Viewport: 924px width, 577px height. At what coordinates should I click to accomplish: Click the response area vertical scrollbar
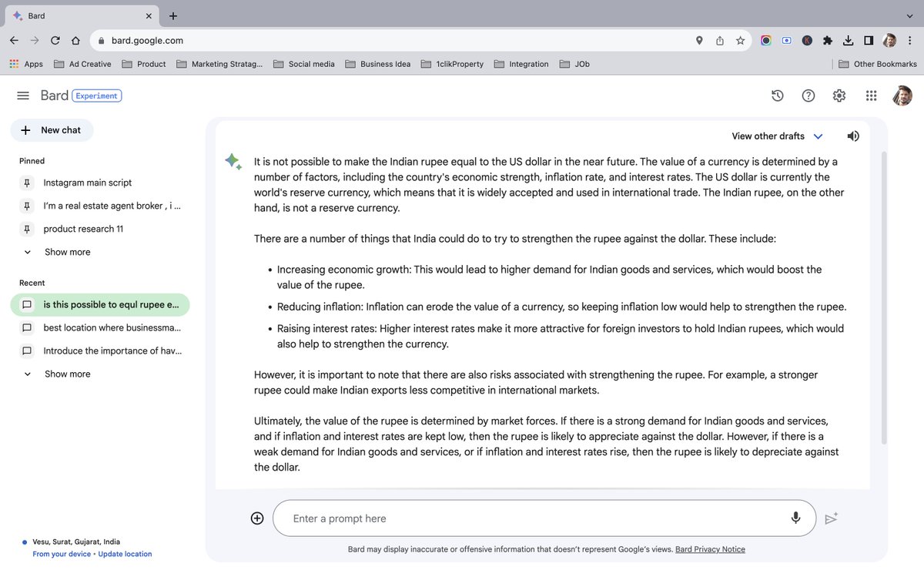click(x=883, y=297)
